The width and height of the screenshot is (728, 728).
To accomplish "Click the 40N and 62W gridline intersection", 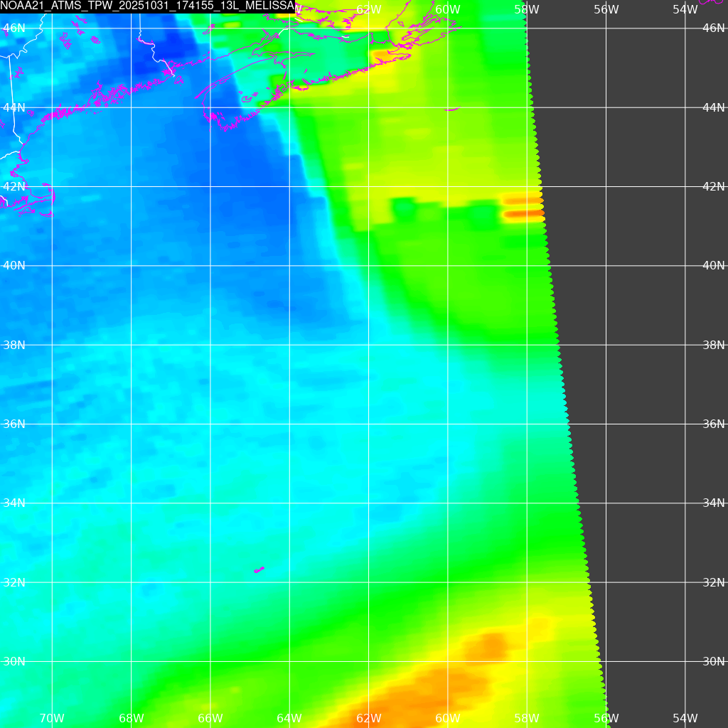I will click(x=369, y=266).
